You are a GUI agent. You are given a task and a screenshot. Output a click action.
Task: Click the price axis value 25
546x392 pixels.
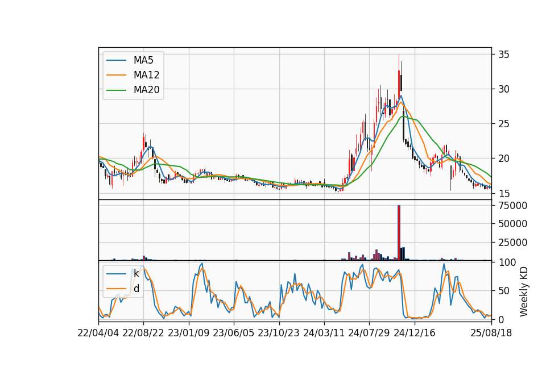click(504, 124)
